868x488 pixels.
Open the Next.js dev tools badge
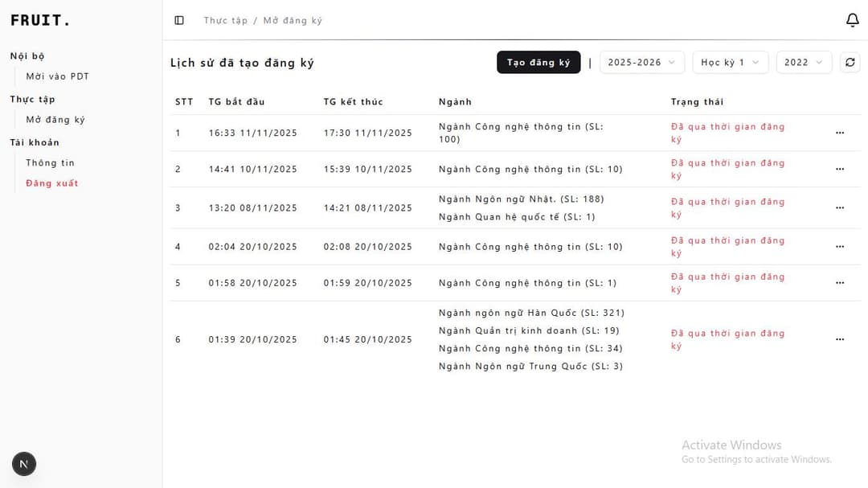coord(24,464)
